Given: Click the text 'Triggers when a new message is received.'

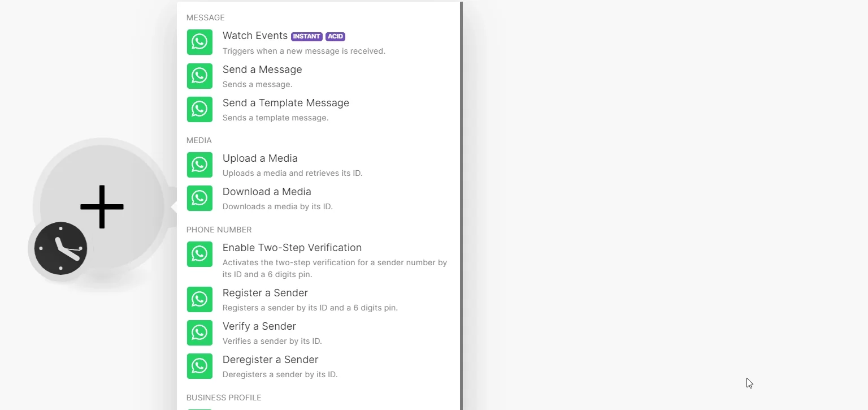Looking at the screenshot, I should 304,51.
